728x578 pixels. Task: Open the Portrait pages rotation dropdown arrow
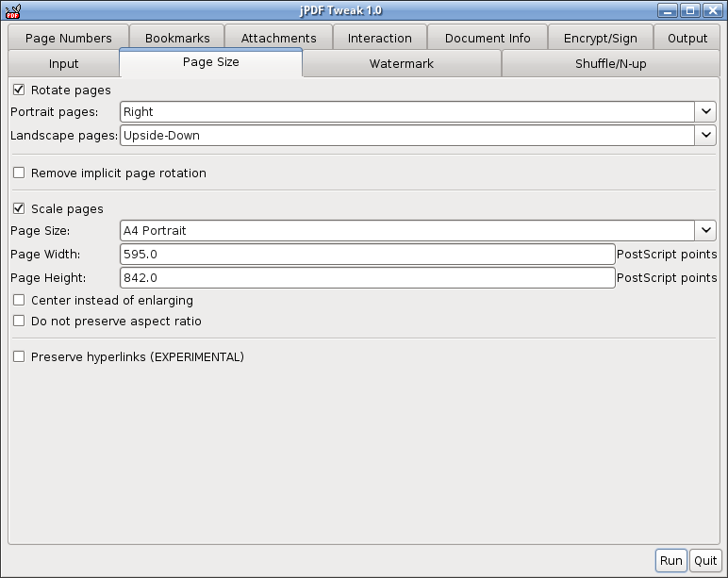pos(705,112)
